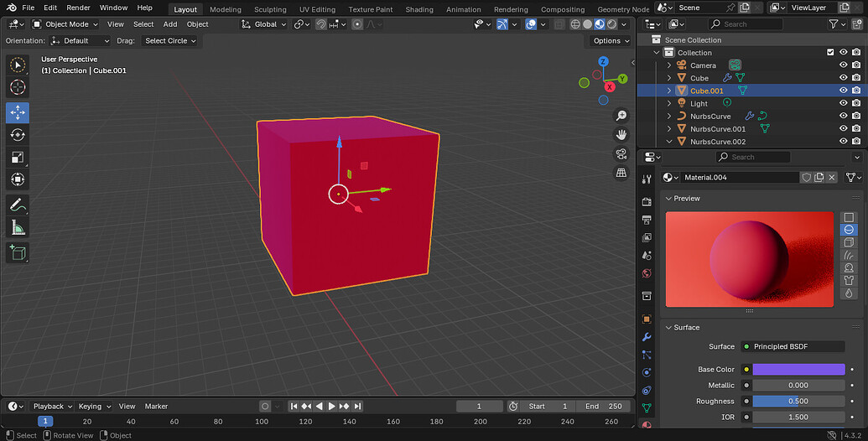Open the Output properties tab
868x441 pixels.
647,220
